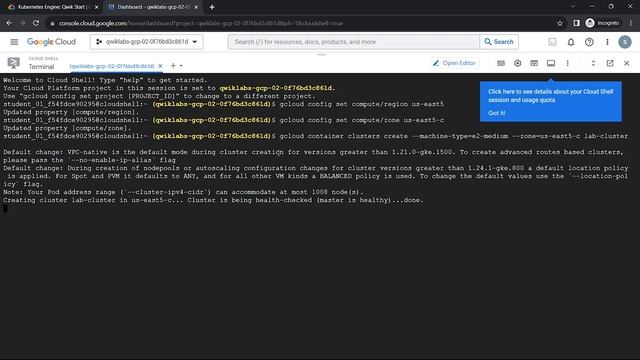Open the help question mark menu

tap(589, 42)
